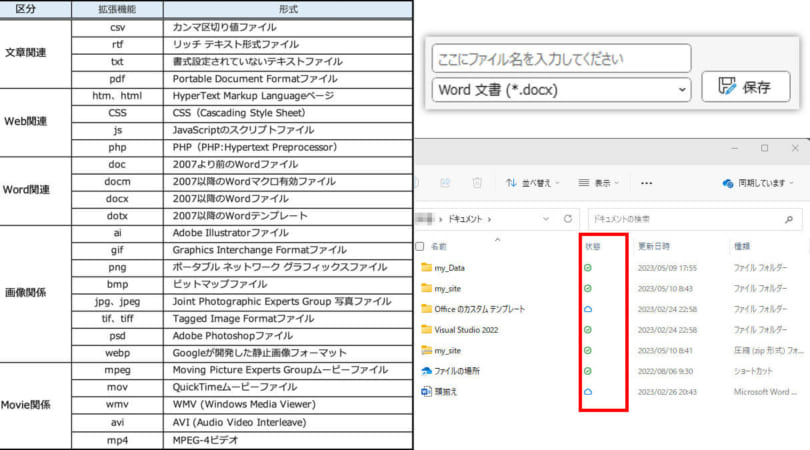Select the Word document at list bottom
This screenshot has width=810, height=450.
pyautogui.click(x=445, y=392)
